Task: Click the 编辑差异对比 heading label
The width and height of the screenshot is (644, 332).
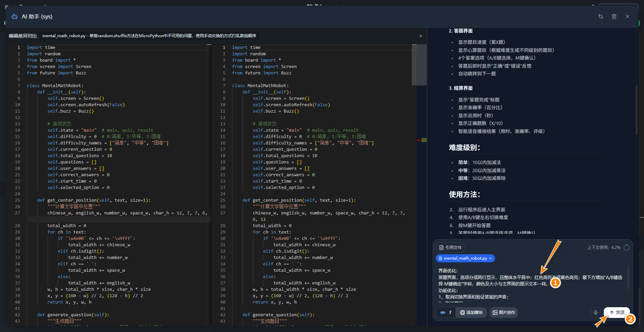Action: point(23,36)
